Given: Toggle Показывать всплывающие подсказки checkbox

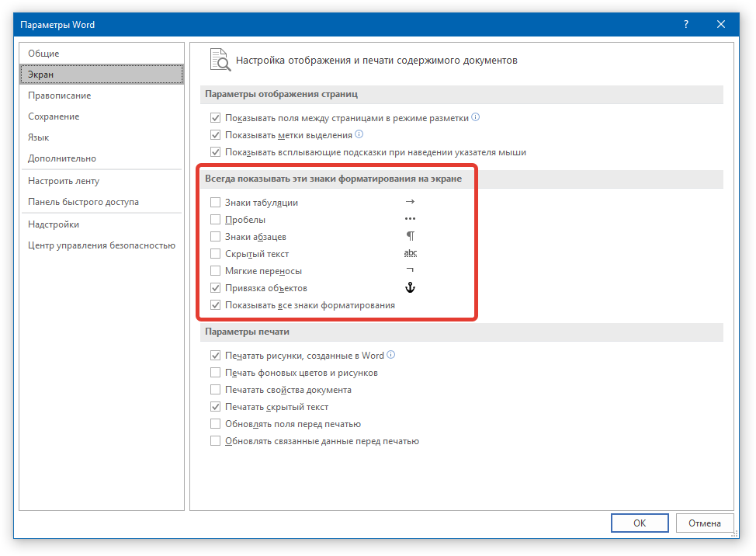Looking at the screenshot, I should point(216,152).
